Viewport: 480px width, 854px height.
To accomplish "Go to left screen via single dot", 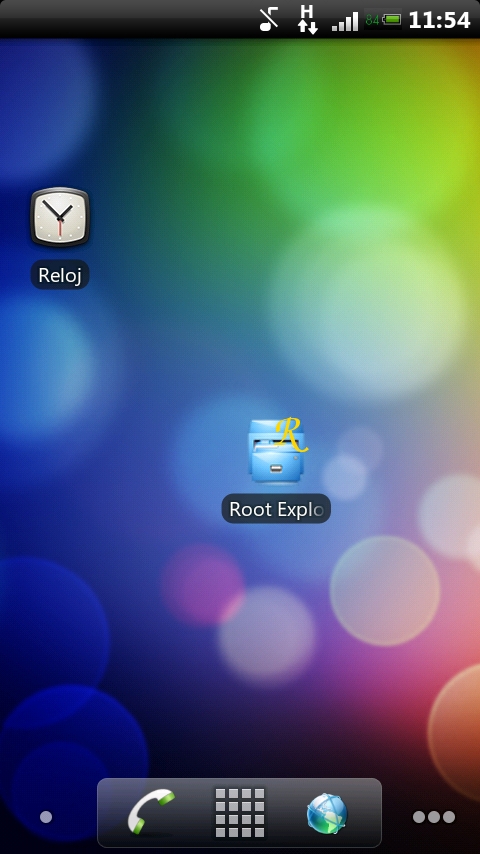I will pos(46,817).
